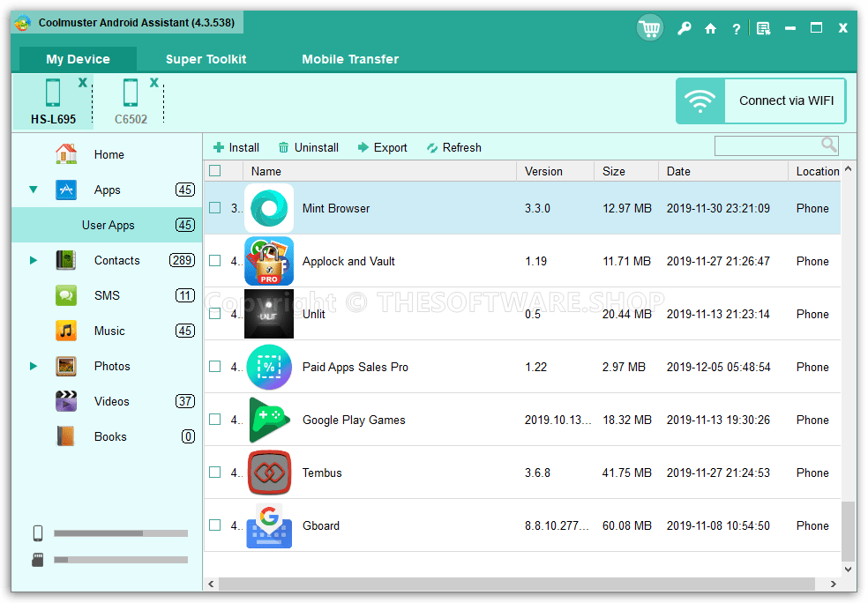Viewport: 868px width, 603px height.
Task: Click the Contacts book icon
Action: [x=66, y=260]
